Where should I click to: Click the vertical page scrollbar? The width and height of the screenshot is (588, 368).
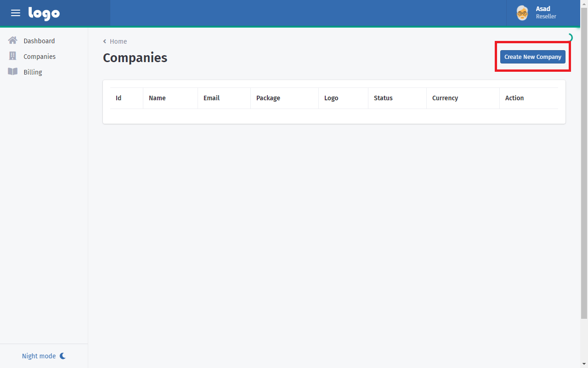pos(584,184)
